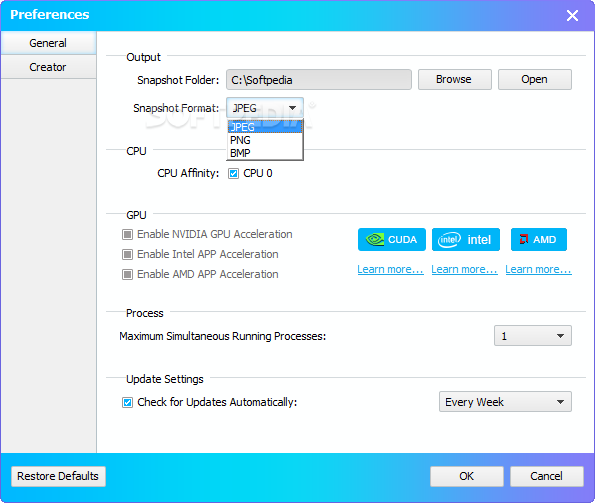Open Learn more link under Intel
The width and height of the screenshot is (595, 503).
click(464, 269)
